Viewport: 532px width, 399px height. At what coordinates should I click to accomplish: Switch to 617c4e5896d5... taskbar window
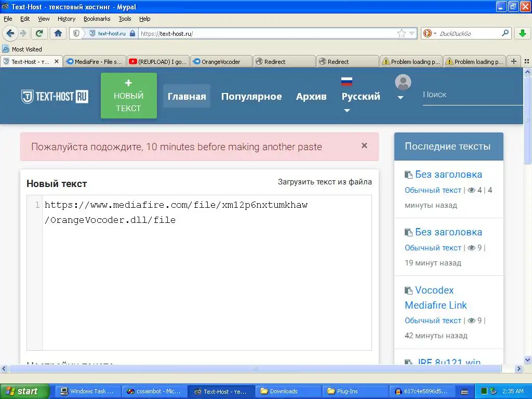pos(421,391)
